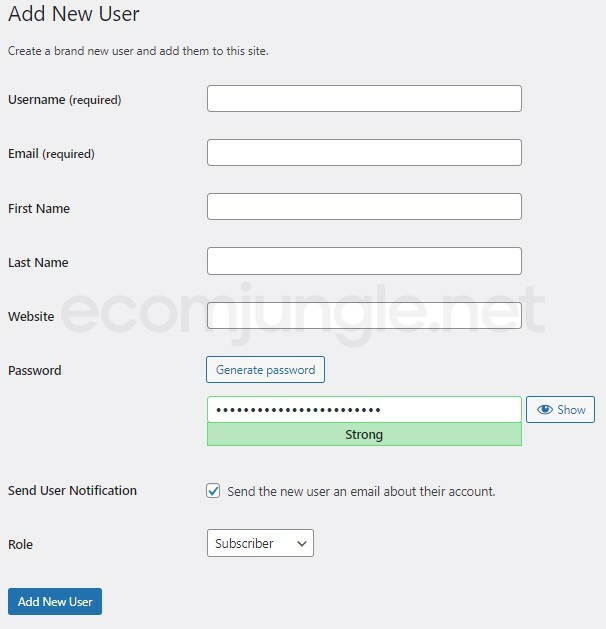Click the 'First Name' label text
606x629 pixels.
click(x=39, y=209)
